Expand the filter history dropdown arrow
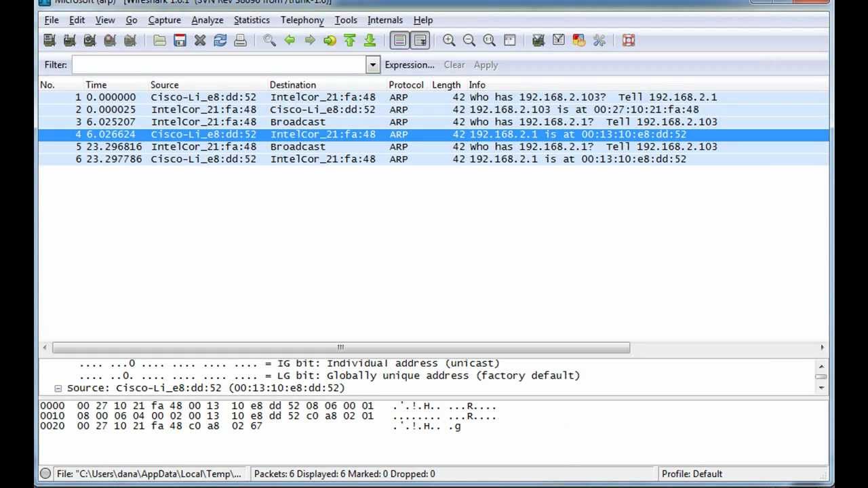The image size is (868, 488). [x=373, y=65]
